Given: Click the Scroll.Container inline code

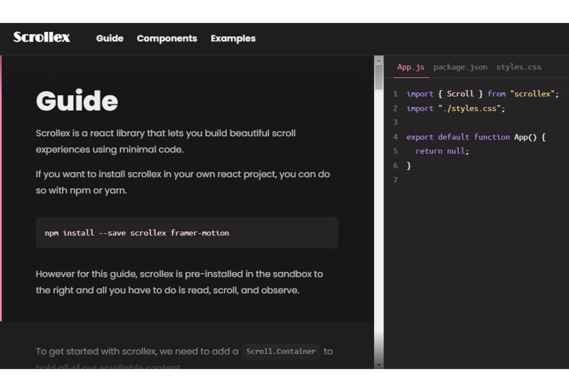Looking at the screenshot, I should coord(281,352).
